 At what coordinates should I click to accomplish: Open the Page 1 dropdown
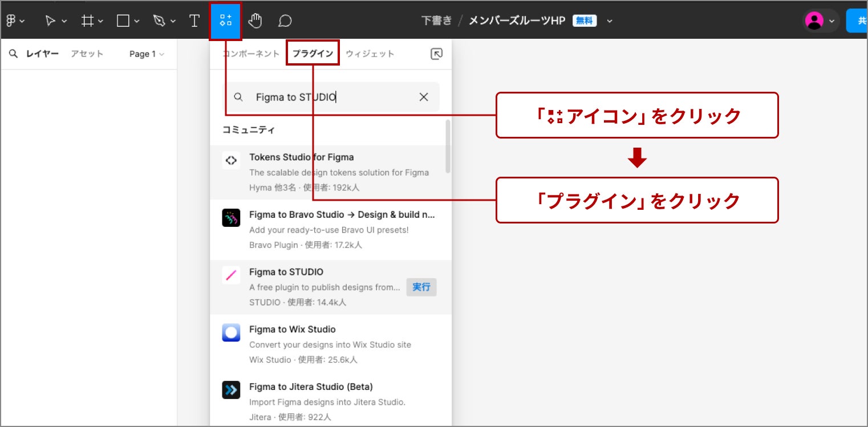pyautogui.click(x=147, y=54)
